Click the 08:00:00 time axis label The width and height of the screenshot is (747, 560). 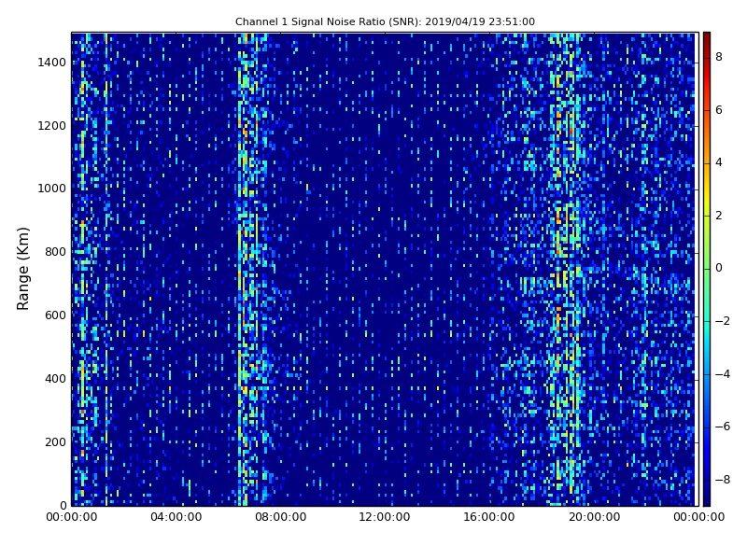click(281, 517)
